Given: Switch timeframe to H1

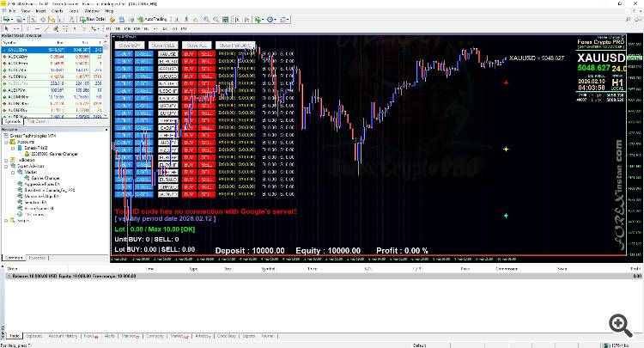Looking at the screenshot, I should click(x=146, y=28).
